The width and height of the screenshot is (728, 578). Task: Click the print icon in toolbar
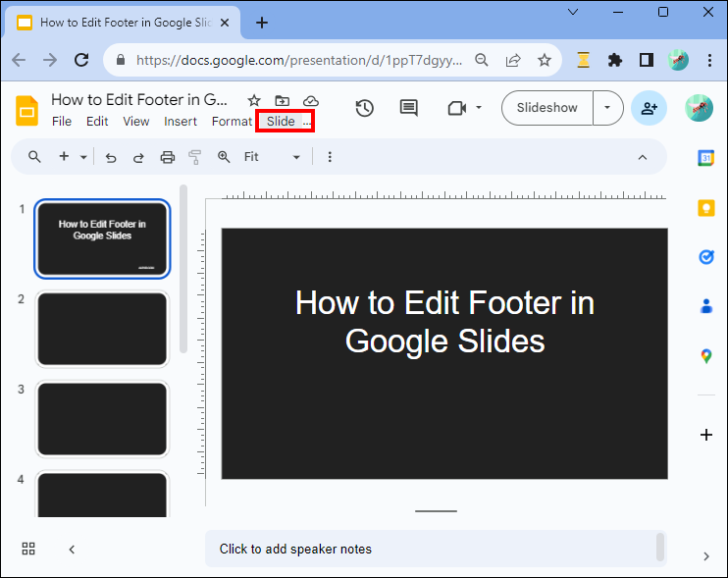click(168, 157)
